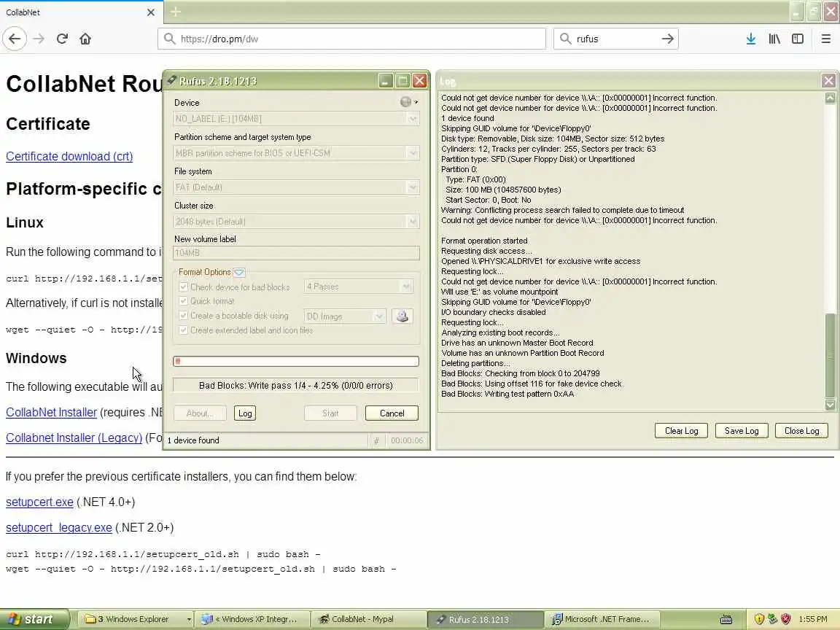Open the browser hamburger menu
Viewport: 840px width, 630px height.
tap(825, 39)
